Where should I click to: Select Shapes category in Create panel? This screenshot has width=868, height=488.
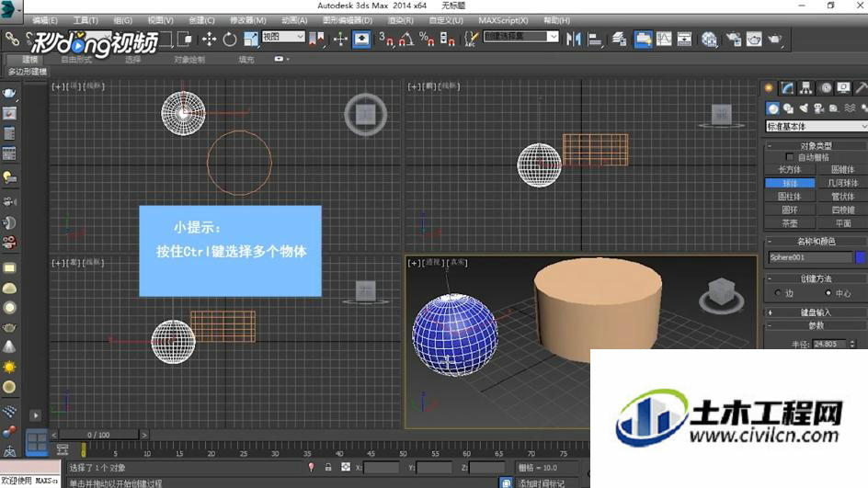pos(788,108)
